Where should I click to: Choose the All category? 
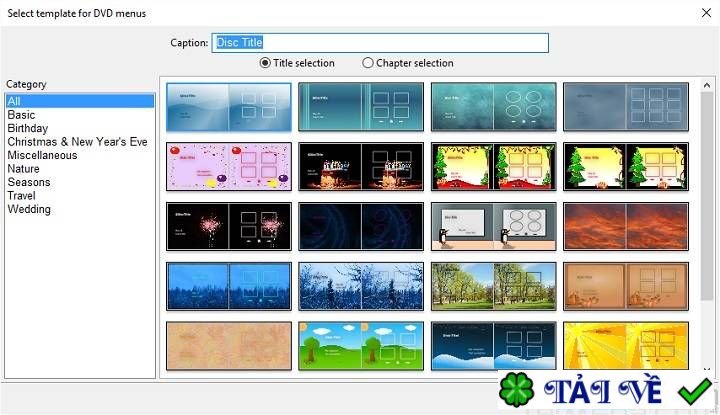[x=80, y=101]
